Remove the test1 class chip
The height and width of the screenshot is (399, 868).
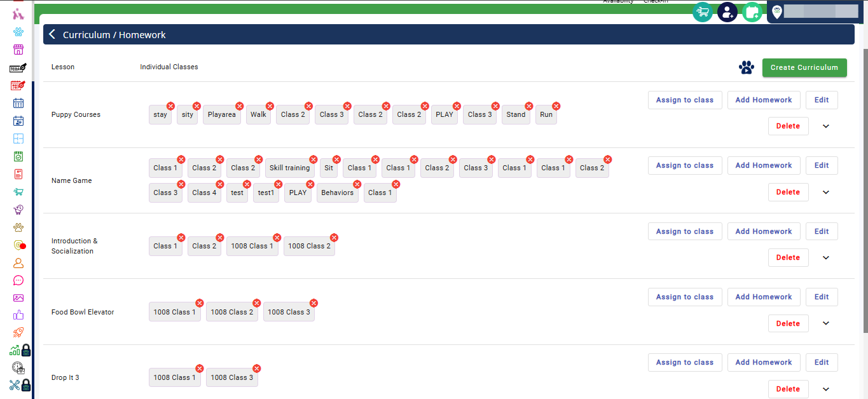pyautogui.click(x=279, y=184)
